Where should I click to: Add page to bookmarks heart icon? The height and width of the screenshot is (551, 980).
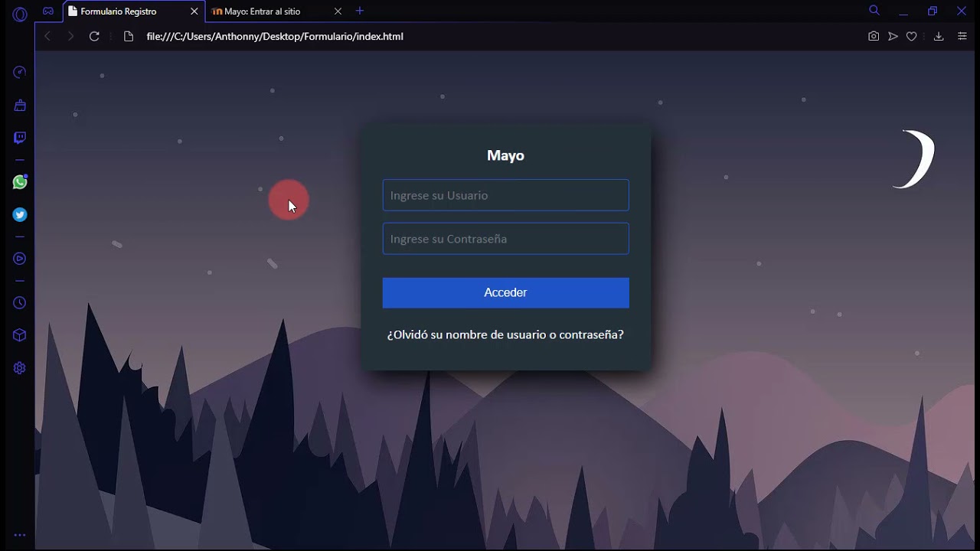(912, 36)
